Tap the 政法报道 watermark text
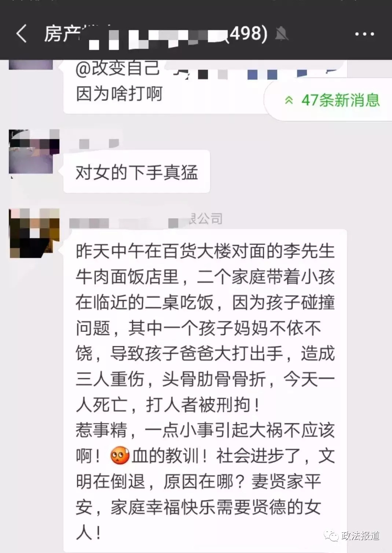This screenshot has width=392, height=553. [x=360, y=536]
